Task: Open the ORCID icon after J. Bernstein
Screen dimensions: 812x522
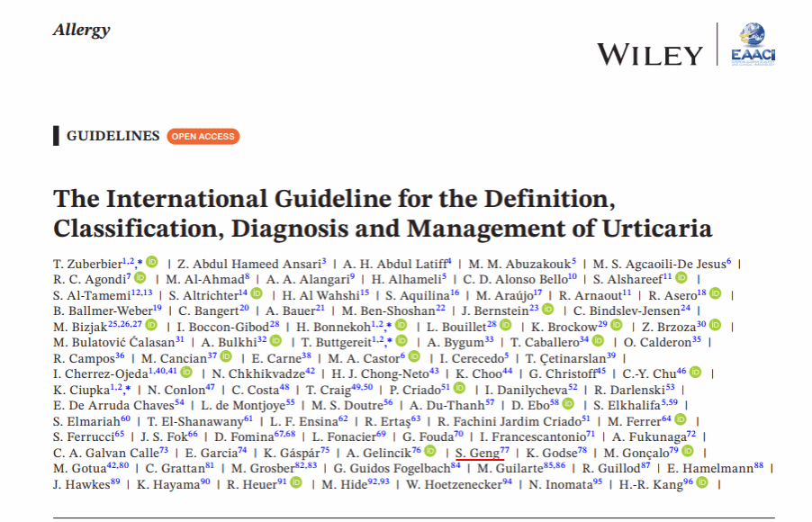Action: (547, 310)
